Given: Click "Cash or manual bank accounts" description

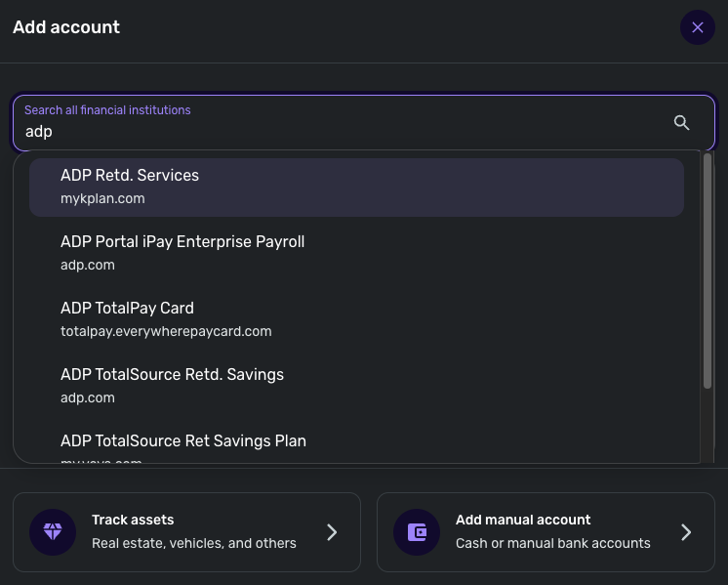Looking at the screenshot, I should click(x=552, y=543).
